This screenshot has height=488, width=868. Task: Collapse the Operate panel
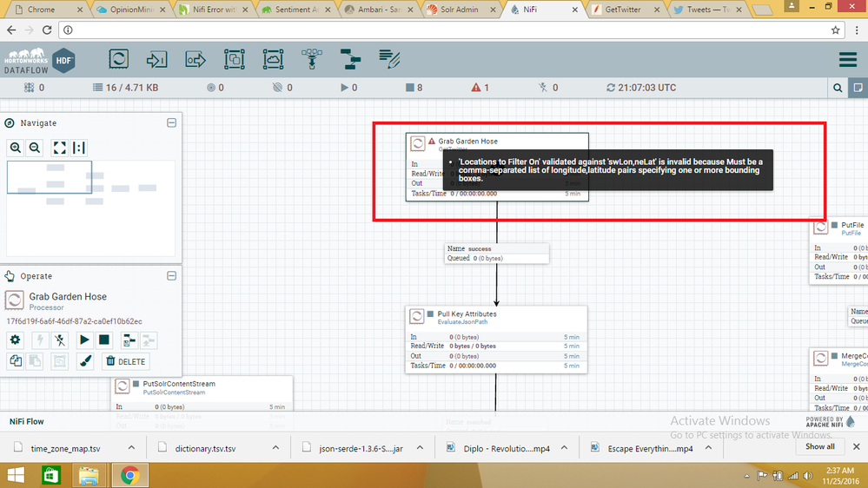click(172, 275)
